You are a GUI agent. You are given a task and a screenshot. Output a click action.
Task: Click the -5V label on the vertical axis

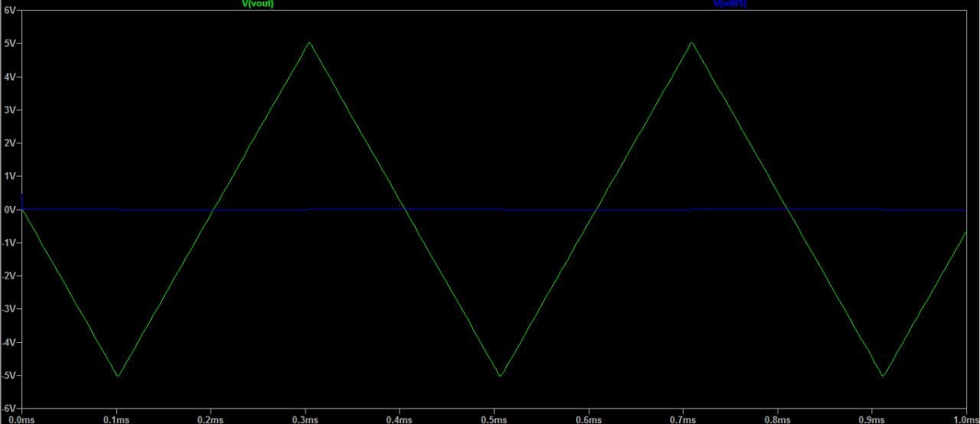pyautogui.click(x=8, y=375)
